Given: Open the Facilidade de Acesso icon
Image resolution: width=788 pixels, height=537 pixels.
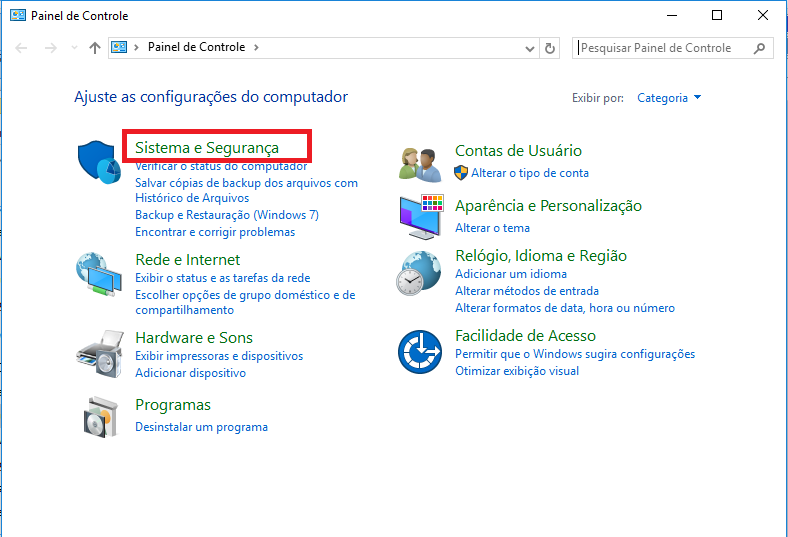Looking at the screenshot, I should 420,352.
